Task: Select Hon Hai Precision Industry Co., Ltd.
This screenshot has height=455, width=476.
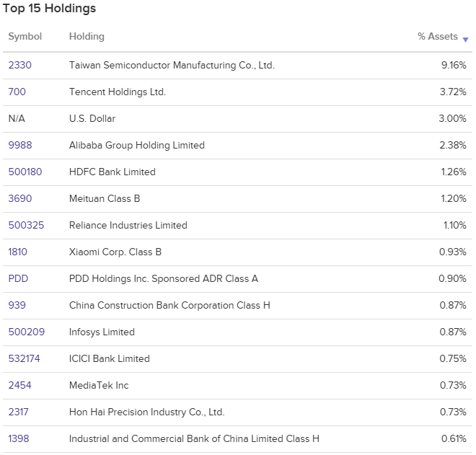Action: click(147, 412)
